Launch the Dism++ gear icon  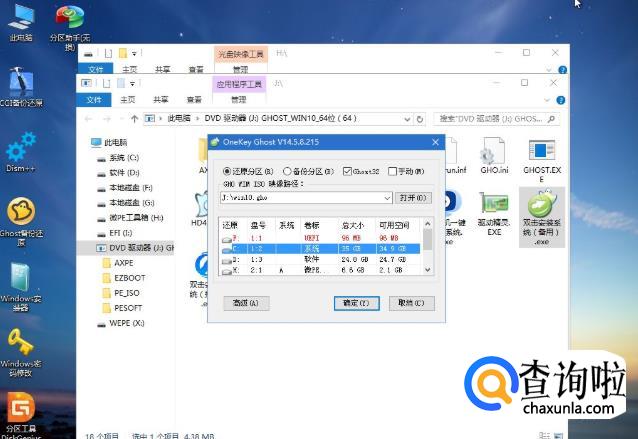pos(21,151)
